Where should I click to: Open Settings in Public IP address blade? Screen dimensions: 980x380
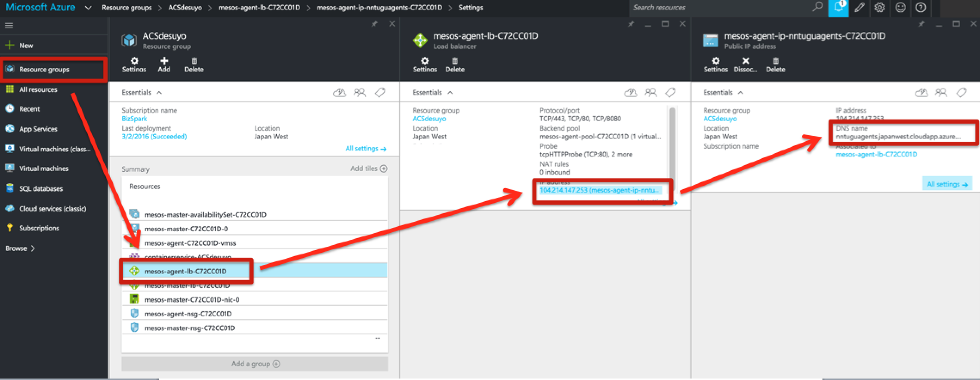coord(716,65)
